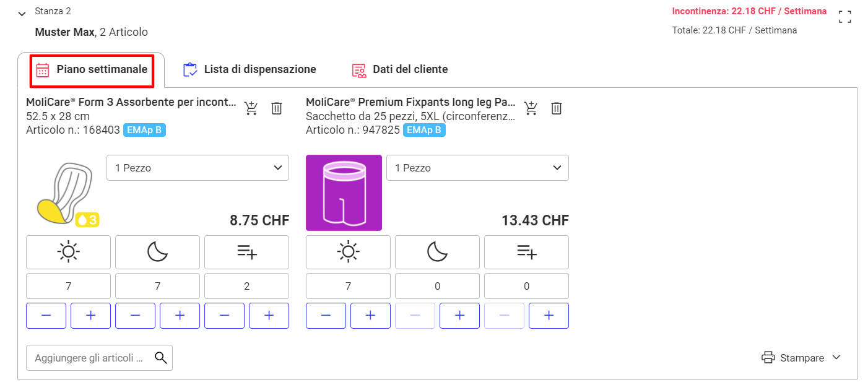Click Form 3 extra quantity field showing 2

246,286
